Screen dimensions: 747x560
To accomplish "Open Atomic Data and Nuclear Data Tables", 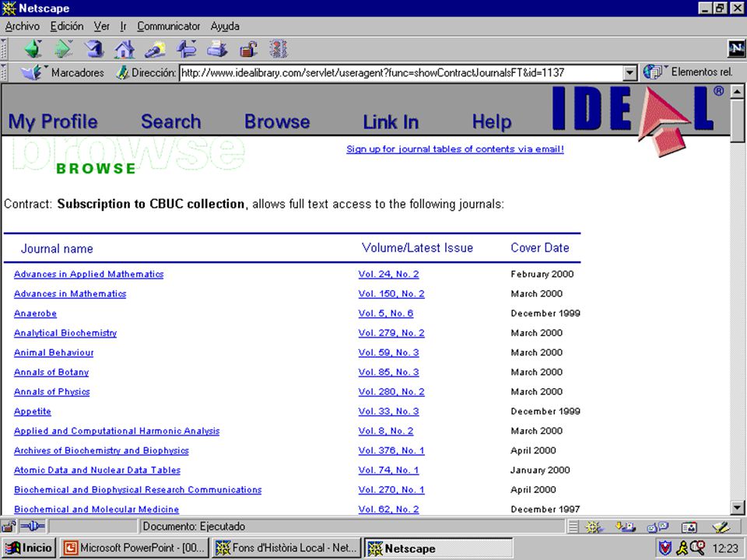I will click(97, 470).
